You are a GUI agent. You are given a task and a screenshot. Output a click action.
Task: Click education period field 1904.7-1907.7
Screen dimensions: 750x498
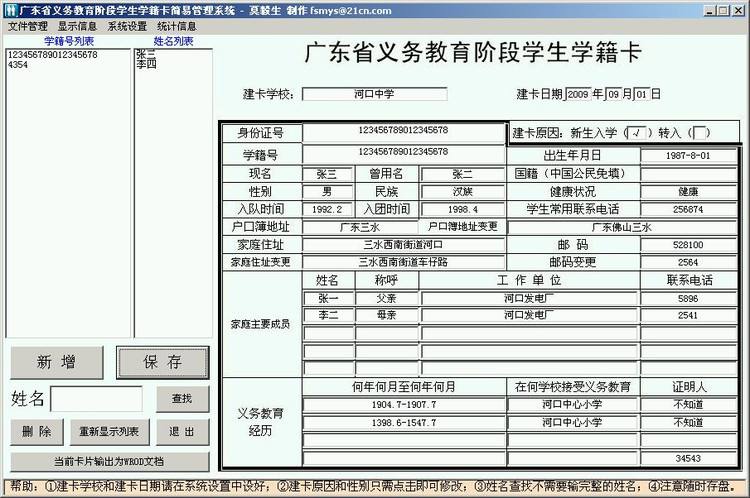coord(404,405)
